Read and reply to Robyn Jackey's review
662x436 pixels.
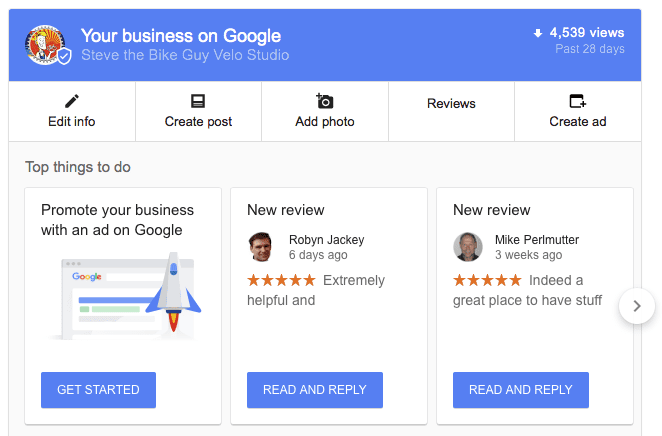pyautogui.click(x=315, y=390)
